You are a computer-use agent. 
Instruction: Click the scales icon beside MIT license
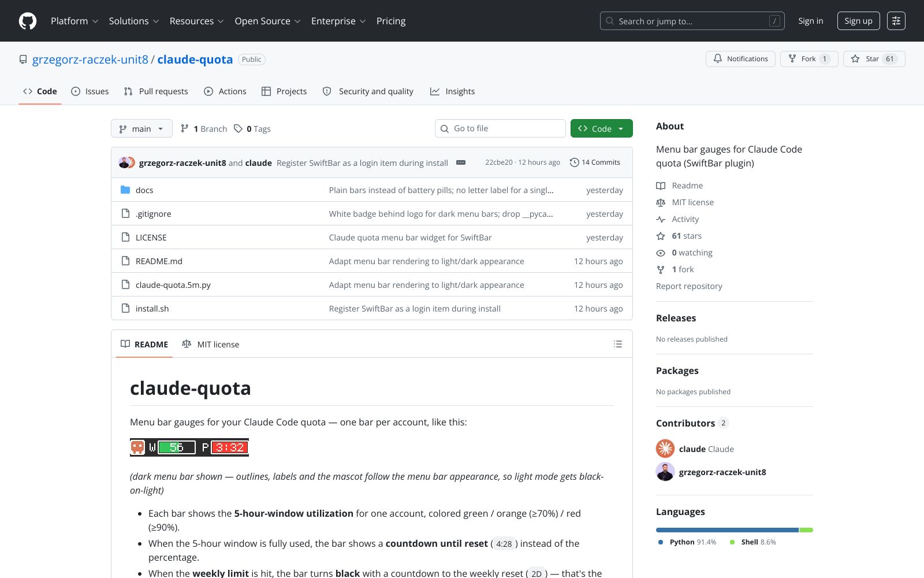point(661,202)
